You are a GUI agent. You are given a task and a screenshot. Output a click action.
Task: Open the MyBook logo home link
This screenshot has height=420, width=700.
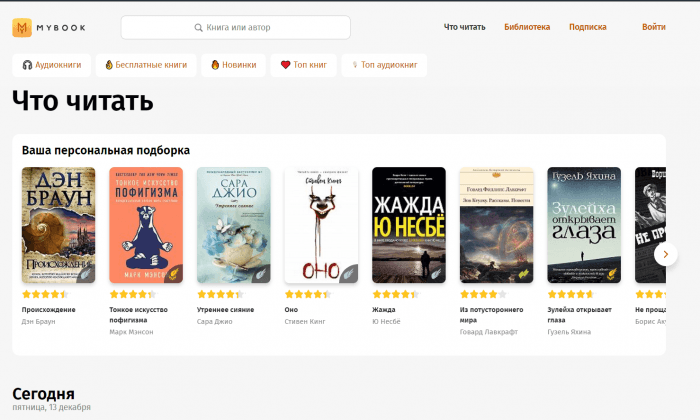[x=49, y=28]
